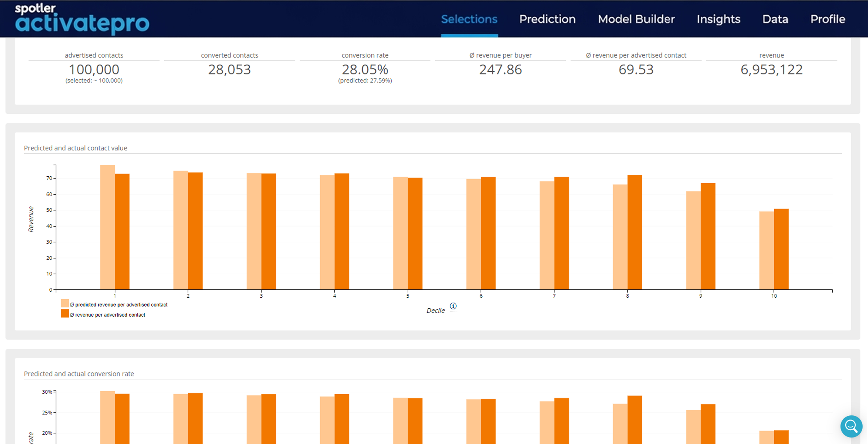Screen dimensions: 868x444
Task: Select the decile 5 predicted revenue bar
Action: click(x=400, y=233)
